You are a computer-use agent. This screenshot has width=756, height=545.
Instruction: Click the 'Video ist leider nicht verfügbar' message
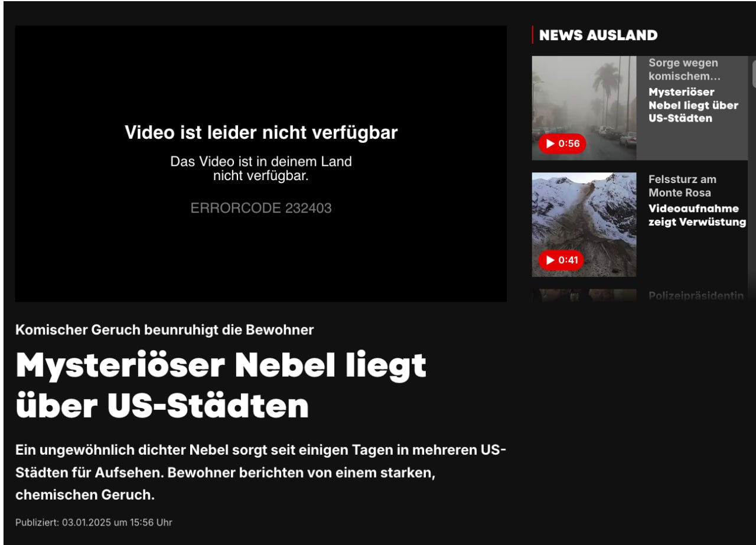click(261, 133)
